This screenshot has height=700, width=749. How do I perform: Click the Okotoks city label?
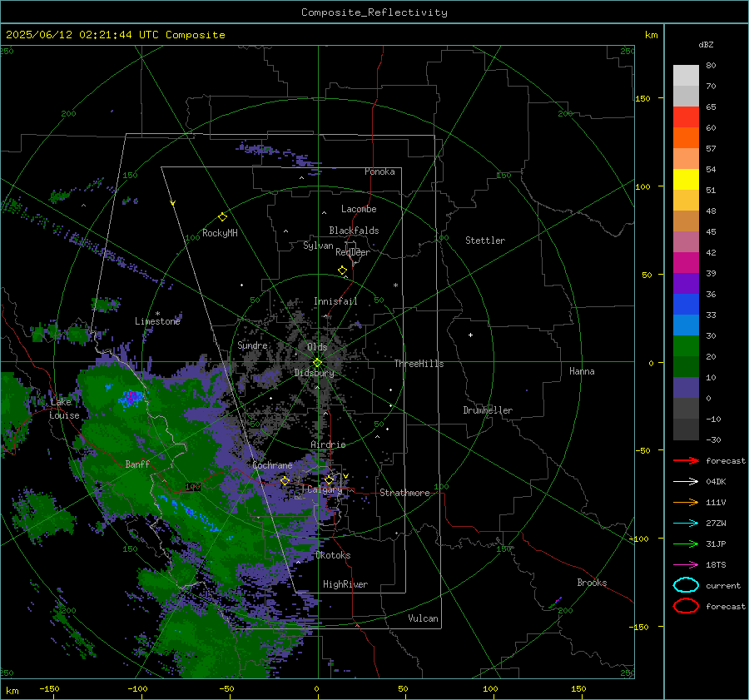334,555
